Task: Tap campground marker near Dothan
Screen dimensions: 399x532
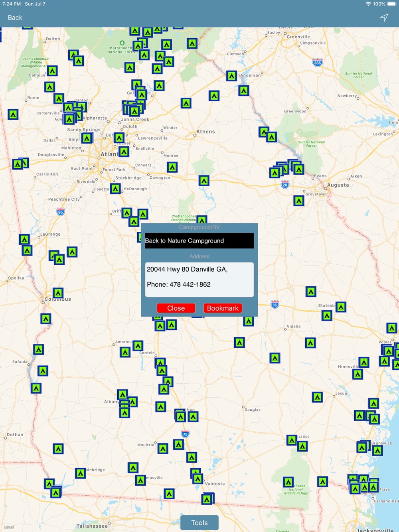Action: coord(58,449)
